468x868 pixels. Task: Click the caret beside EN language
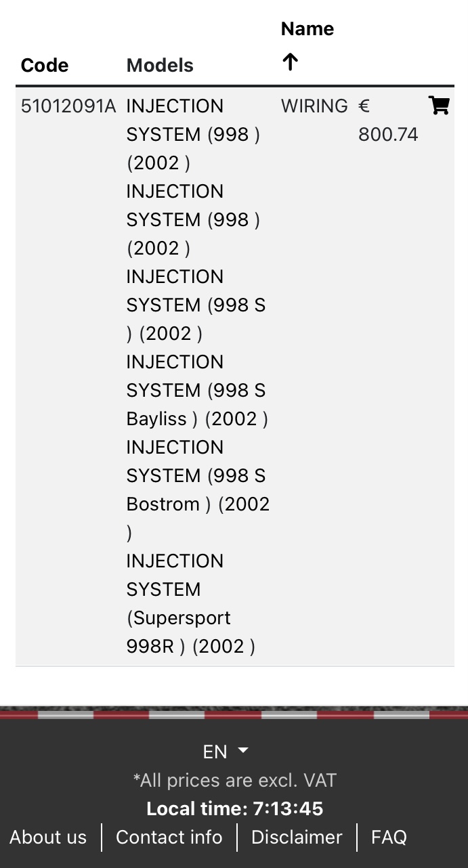click(243, 751)
